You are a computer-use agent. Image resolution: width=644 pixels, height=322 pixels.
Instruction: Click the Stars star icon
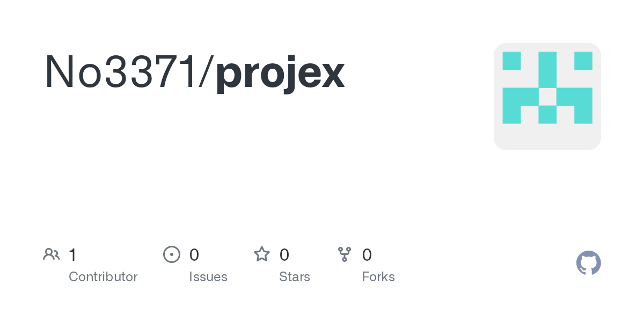click(x=262, y=254)
